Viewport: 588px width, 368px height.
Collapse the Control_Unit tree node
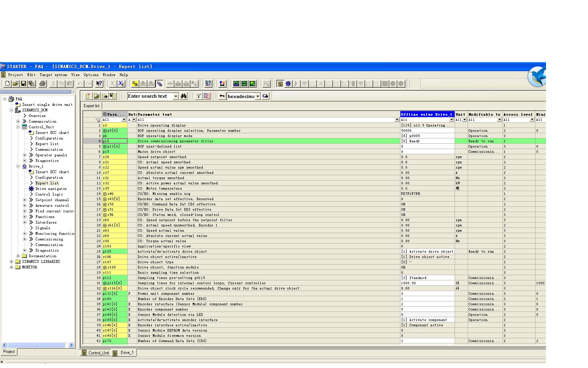[x=18, y=127]
